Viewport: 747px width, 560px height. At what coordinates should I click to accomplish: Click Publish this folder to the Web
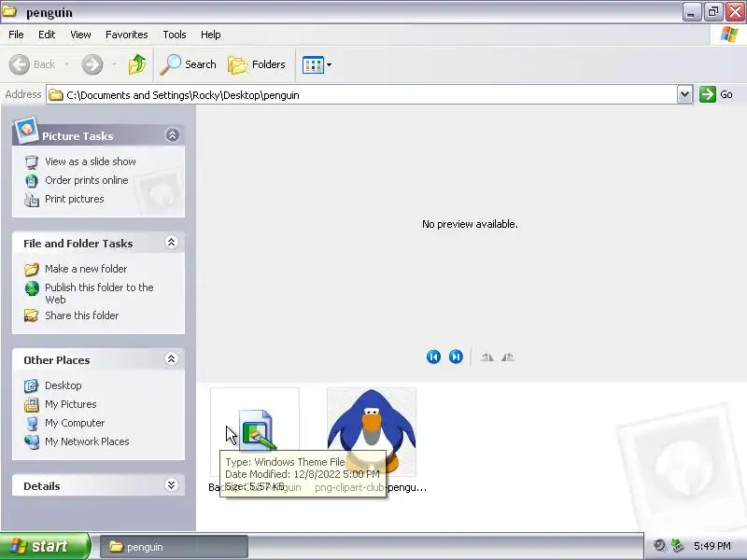pyautogui.click(x=99, y=293)
